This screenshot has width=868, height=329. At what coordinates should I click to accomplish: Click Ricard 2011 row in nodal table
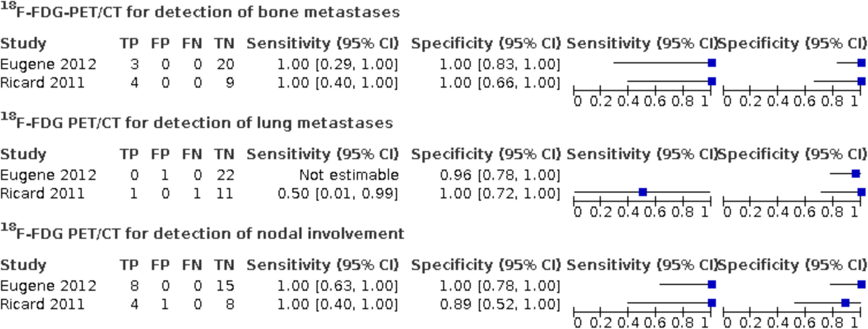coord(42,304)
